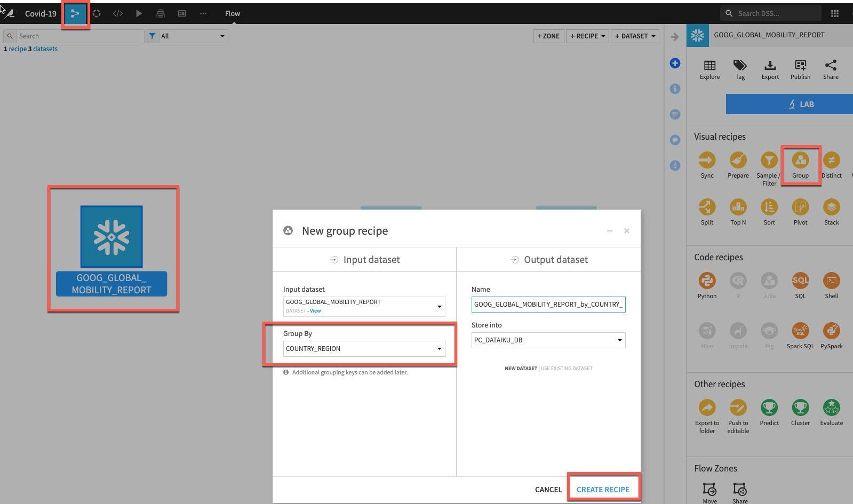Select the Prepare recipe icon
This screenshot has height=504, width=853.
click(x=738, y=161)
